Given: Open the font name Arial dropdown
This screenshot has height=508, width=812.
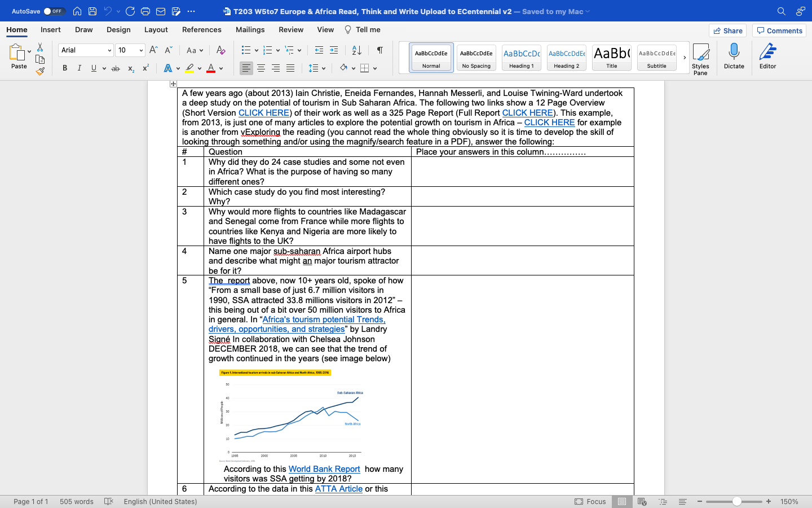Looking at the screenshot, I should (109, 50).
